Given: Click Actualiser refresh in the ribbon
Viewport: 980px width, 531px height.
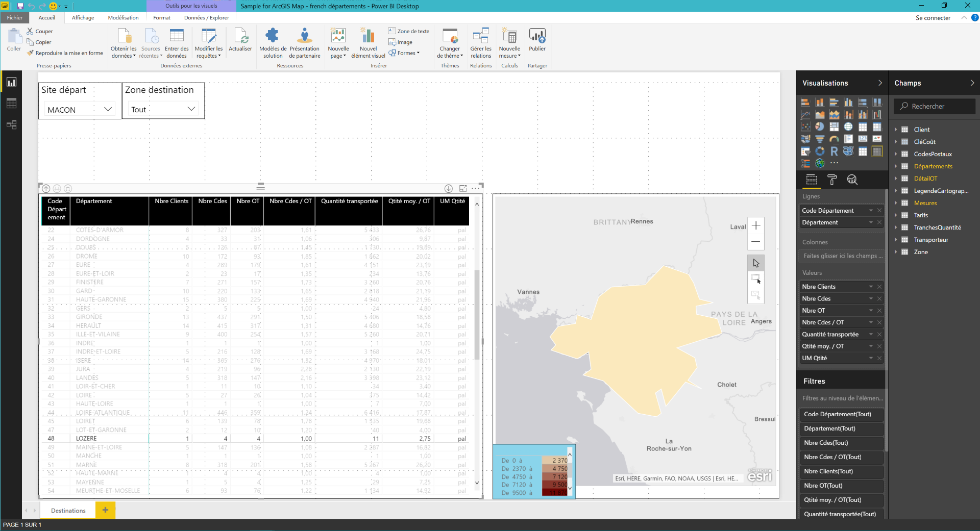Looking at the screenshot, I should pos(240,40).
